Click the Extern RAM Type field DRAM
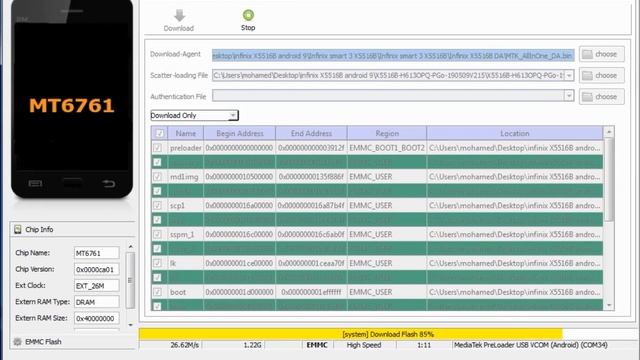The height and width of the screenshot is (360, 640). [97, 302]
